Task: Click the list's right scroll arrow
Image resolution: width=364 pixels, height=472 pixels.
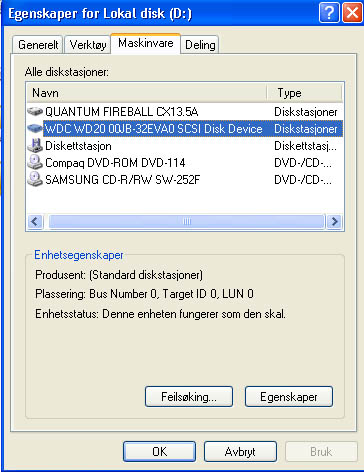Action: (334, 221)
